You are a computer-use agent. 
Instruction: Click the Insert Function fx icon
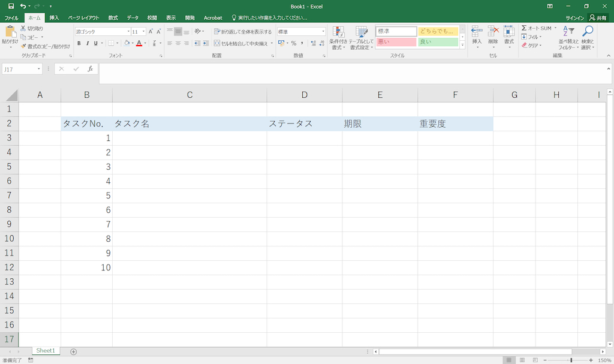pyautogui.click(x=90, y=69)
